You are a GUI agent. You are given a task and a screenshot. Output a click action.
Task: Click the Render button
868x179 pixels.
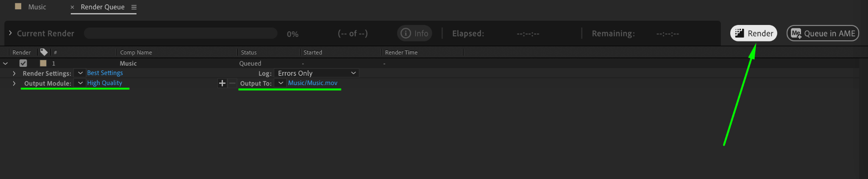(x=754, y=33)
